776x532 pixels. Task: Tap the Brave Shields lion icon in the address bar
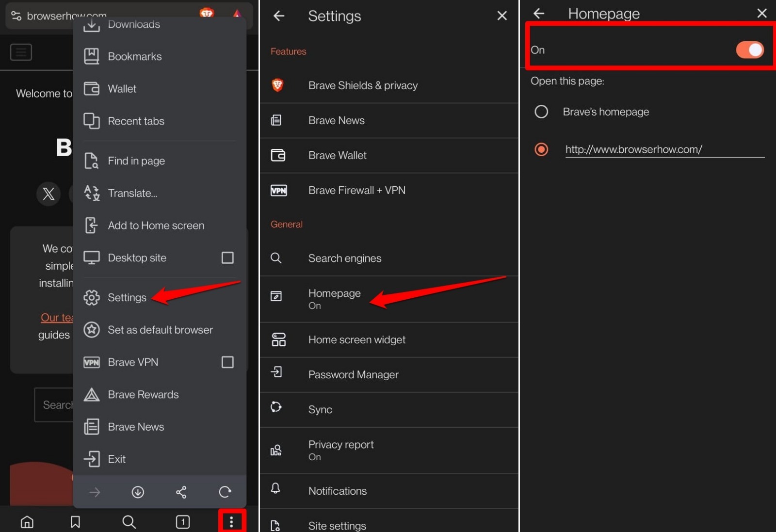(x=207, y=13)
